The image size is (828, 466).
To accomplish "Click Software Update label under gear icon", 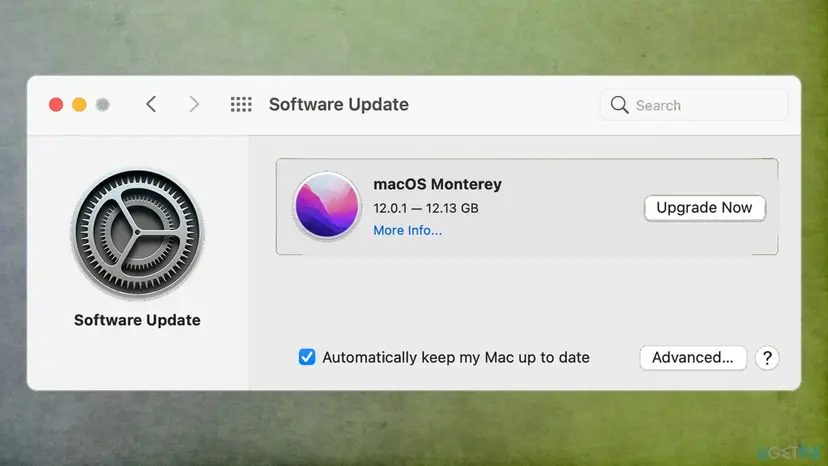I will pyautogui.click(x=137, y=320).
